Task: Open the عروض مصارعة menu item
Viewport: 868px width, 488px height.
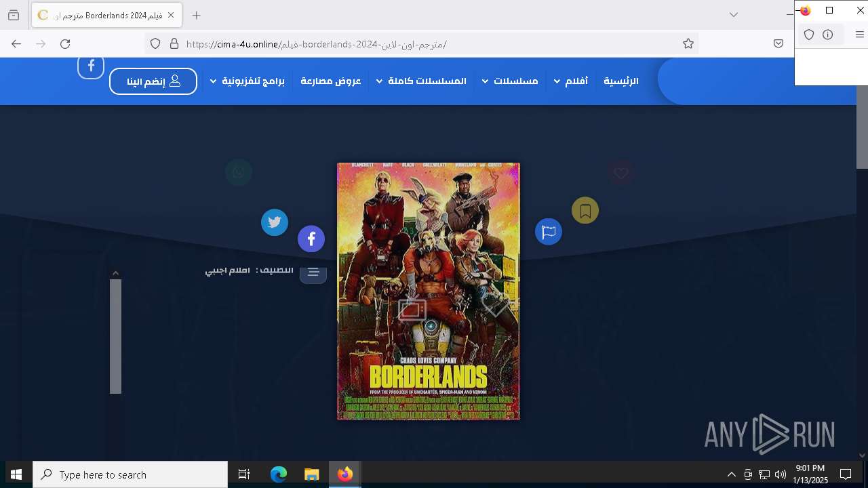Action: point(331,81)
